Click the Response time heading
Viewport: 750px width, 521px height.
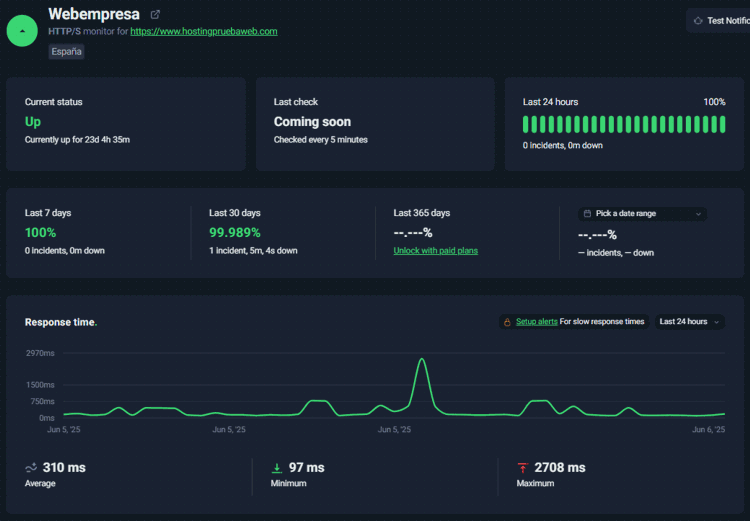[x=61, y=322]
